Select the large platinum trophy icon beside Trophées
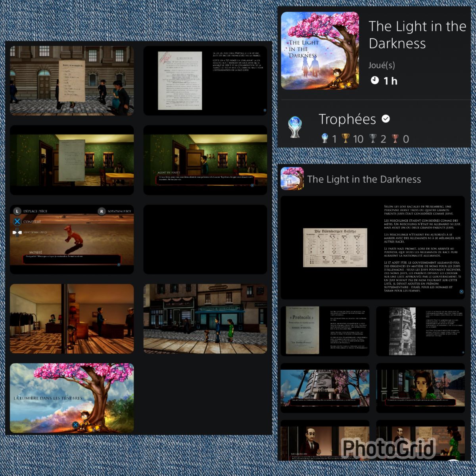 295,127
